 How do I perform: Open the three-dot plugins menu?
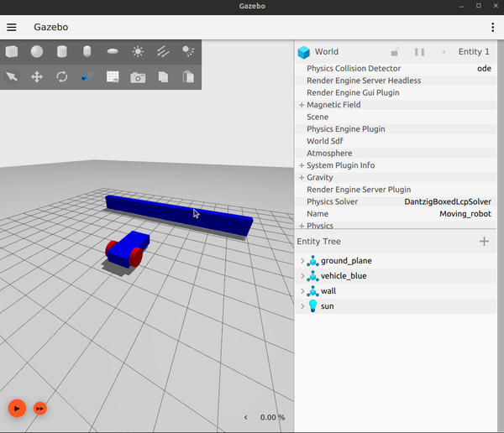[x=493, y=28]
